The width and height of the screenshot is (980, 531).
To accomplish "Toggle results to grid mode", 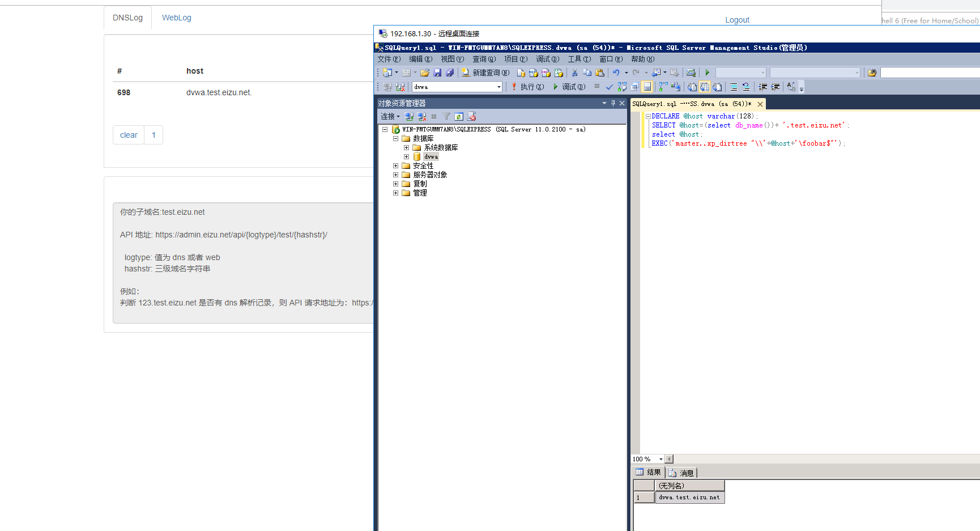I will [x=704, y=87].
